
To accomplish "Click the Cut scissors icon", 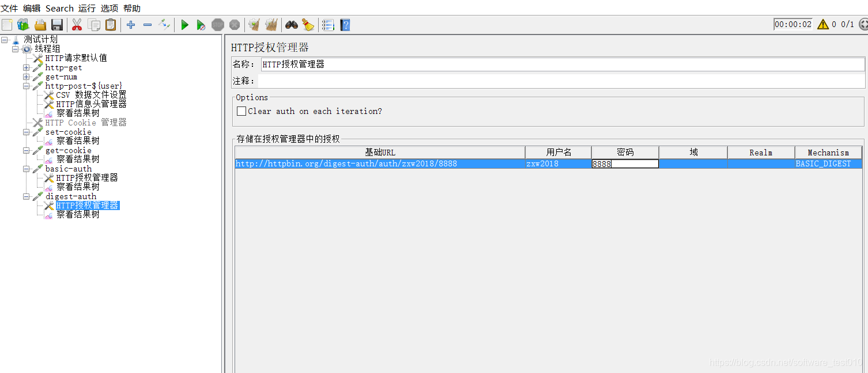I will (x=77, y=25).
